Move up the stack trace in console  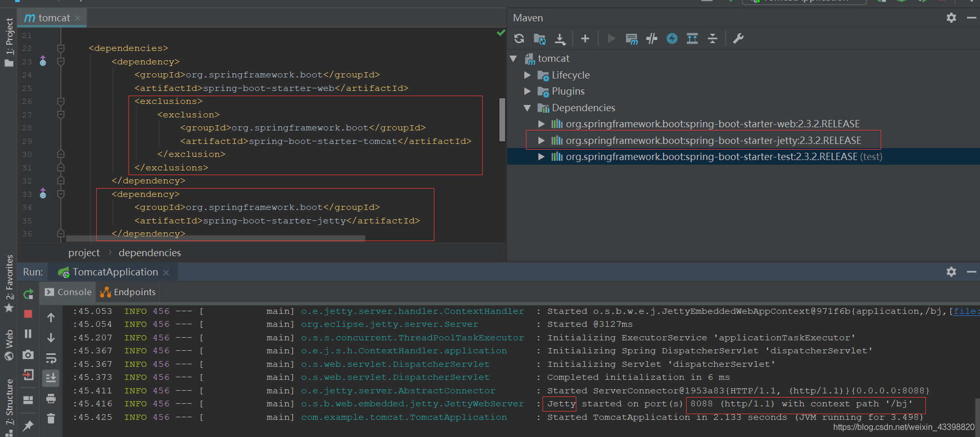[x=51, y=317]
